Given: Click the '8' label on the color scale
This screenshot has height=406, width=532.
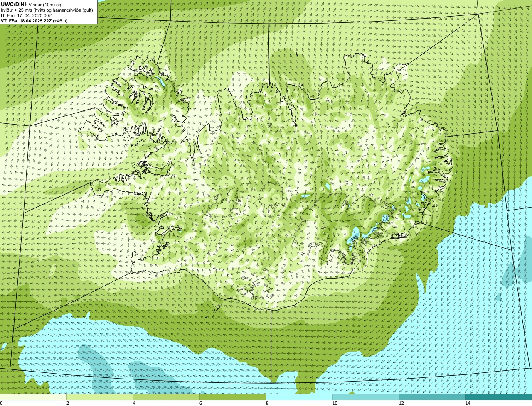Looking at the screenshot, I should [267, 403].
